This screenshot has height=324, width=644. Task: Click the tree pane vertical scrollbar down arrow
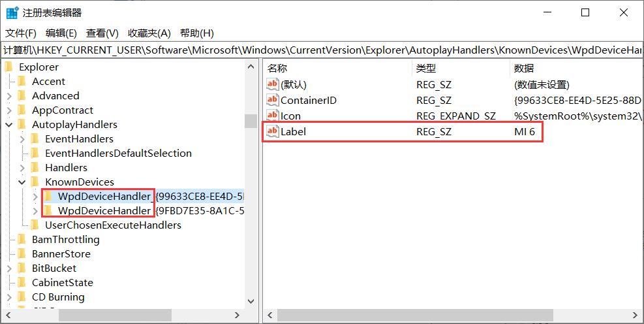coord(251,302)
